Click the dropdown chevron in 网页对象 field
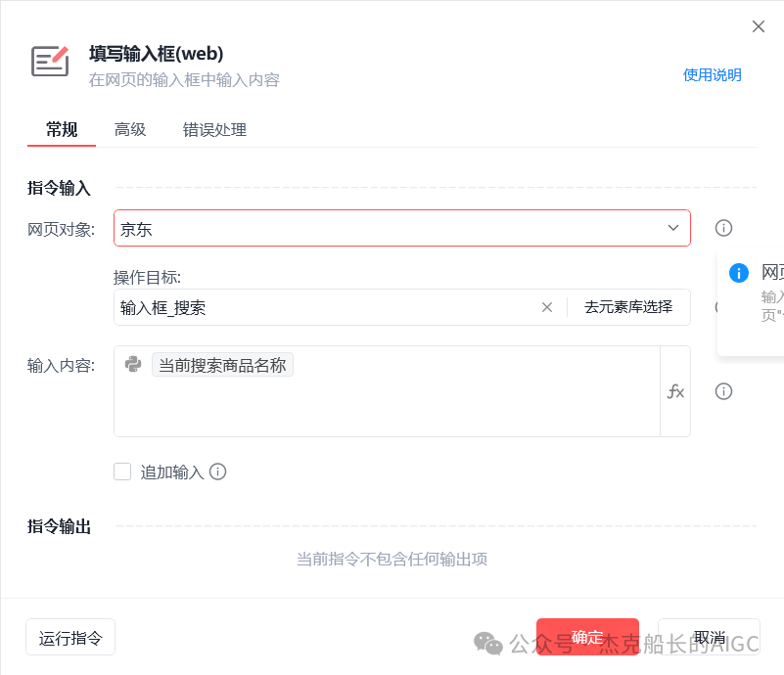Screen dimensions: 784x675 673,228
